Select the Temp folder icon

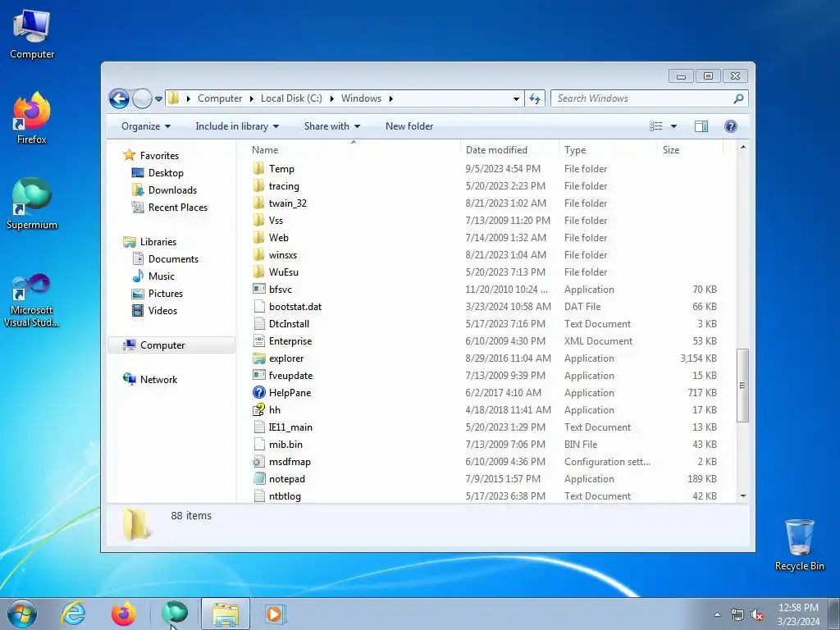(258, 169)
